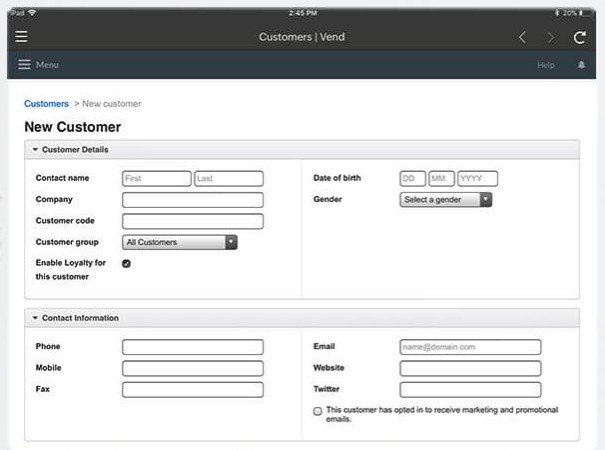Click the New Customer heading
605x450 pixels.
73,127
